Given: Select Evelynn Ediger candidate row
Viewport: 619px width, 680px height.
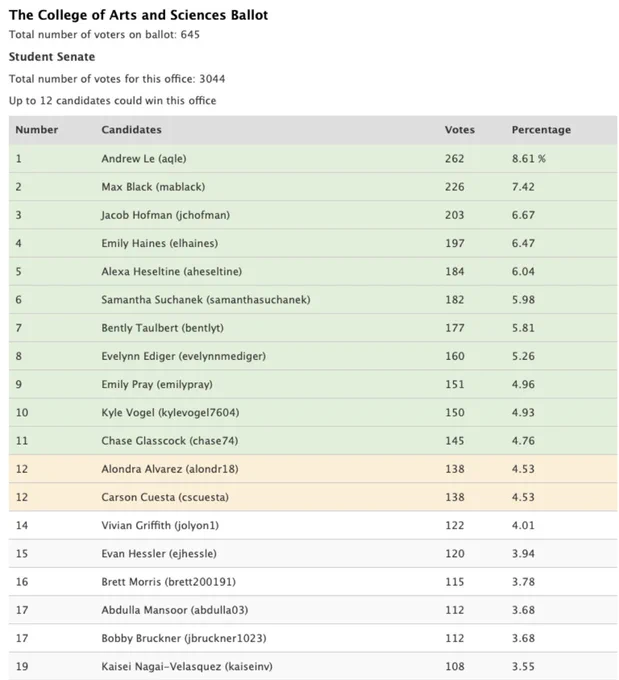Looking at the screenshot, I should pos(313,356).
